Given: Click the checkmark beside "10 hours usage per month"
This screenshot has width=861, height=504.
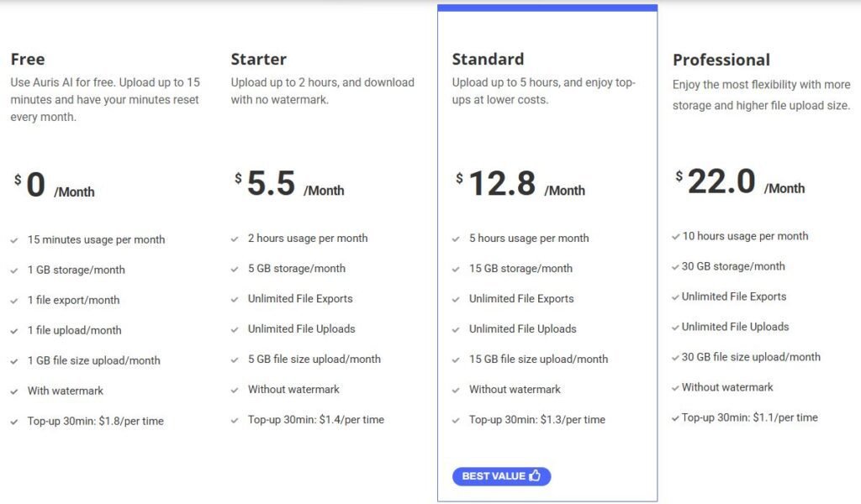Looking at the screenshot, I should point(676,237).
